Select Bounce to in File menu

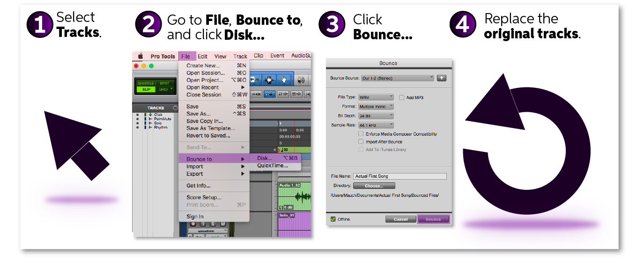(x=214, y=159)
